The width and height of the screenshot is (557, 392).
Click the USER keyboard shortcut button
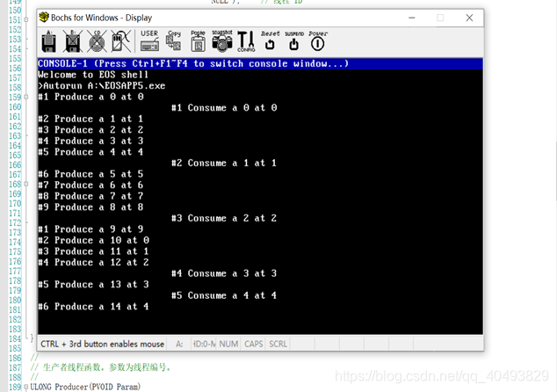coord(149,41)
